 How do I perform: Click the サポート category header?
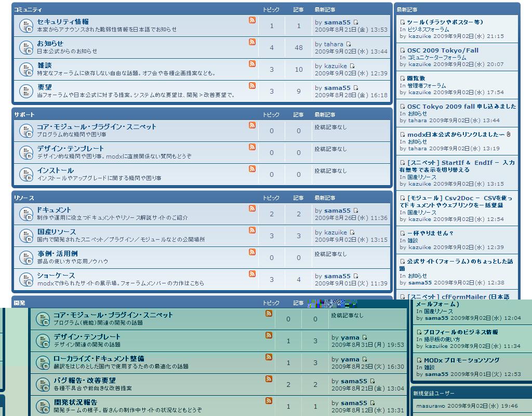click(24, 114)
